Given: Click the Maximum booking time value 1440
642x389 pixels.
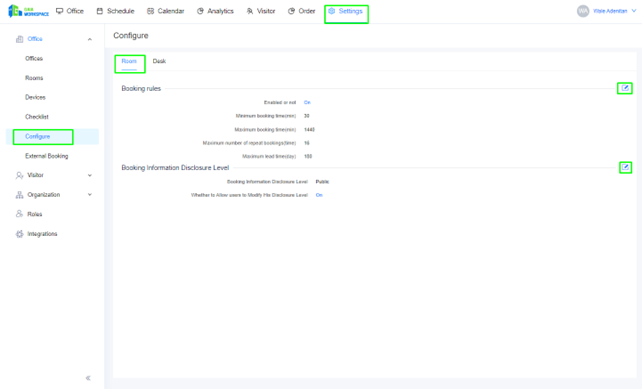Looking at the screenshot, I should click(x=309, y=129).
